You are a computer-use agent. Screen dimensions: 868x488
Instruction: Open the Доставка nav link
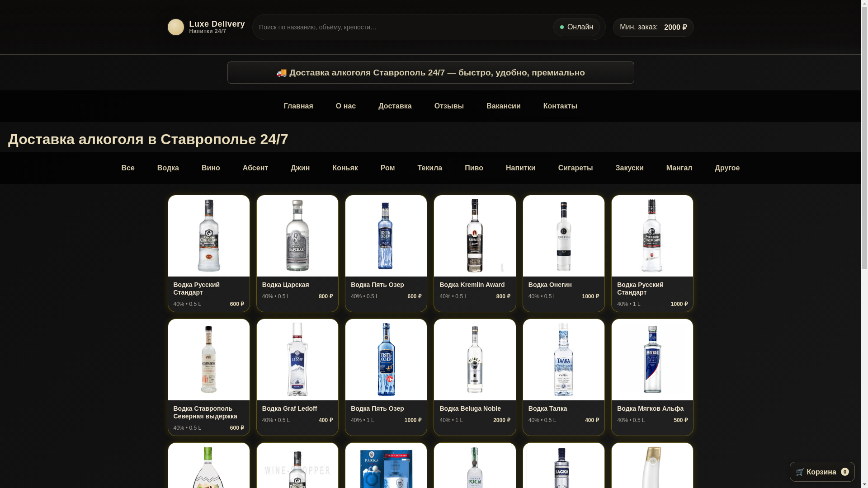point(395,106)
